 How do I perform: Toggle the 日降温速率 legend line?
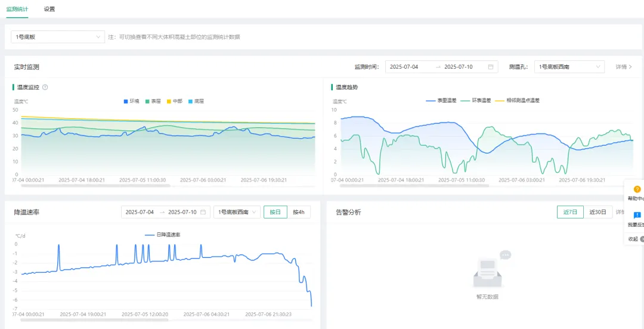point(163,235)
